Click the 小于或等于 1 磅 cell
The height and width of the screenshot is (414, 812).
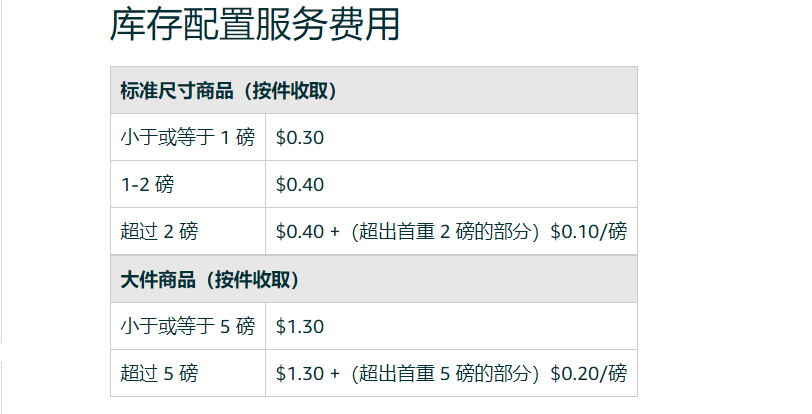point(188,138)
